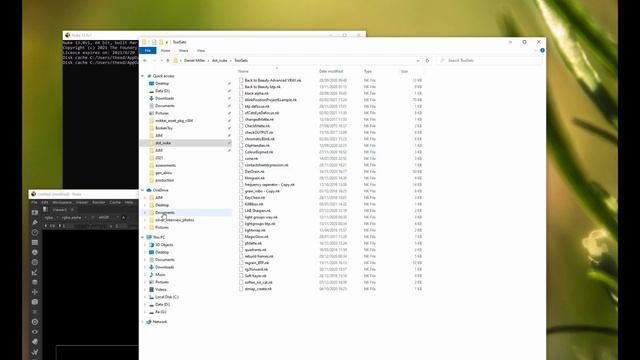Open the 3D nodes cube icon in Nuke
The image size is (640, 360).
(35, 302)
